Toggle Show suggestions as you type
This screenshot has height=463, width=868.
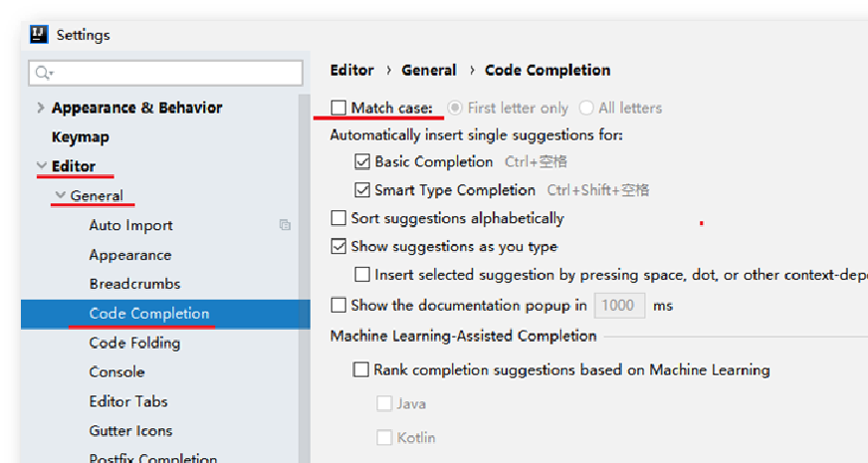click(x=338, y=247)
